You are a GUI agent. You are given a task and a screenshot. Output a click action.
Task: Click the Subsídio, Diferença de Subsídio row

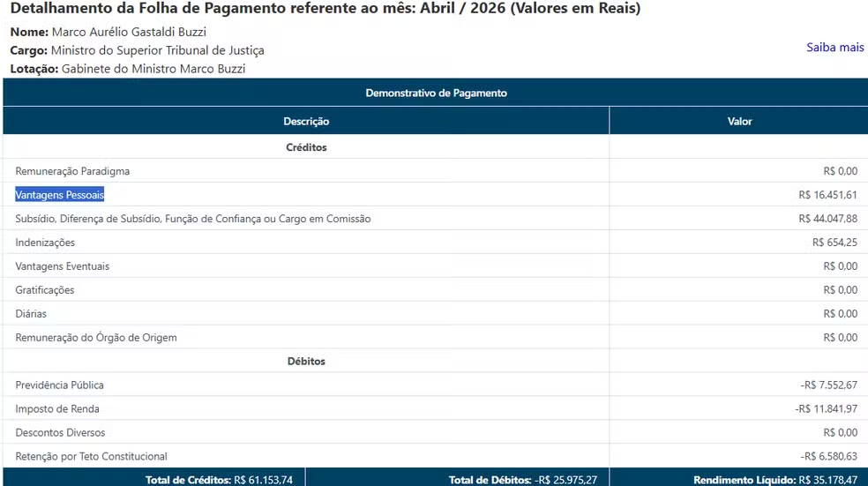[436, 219]
